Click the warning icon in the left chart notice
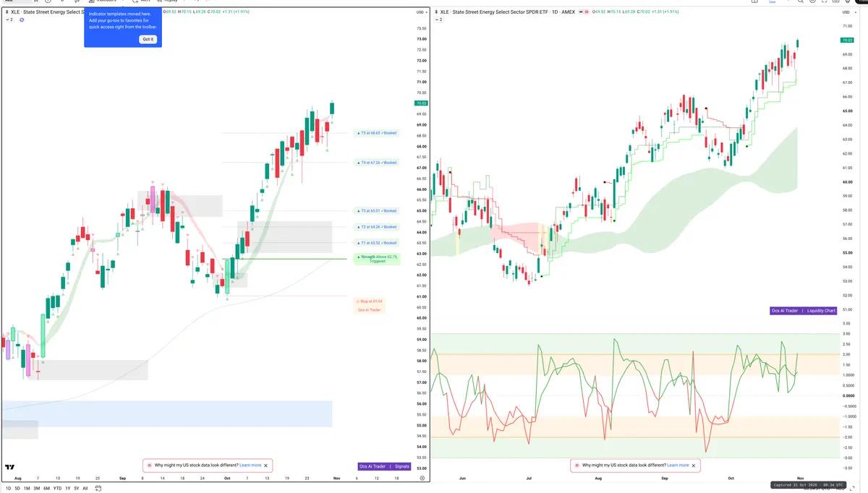The image size is (868, 493). (150, 466)
